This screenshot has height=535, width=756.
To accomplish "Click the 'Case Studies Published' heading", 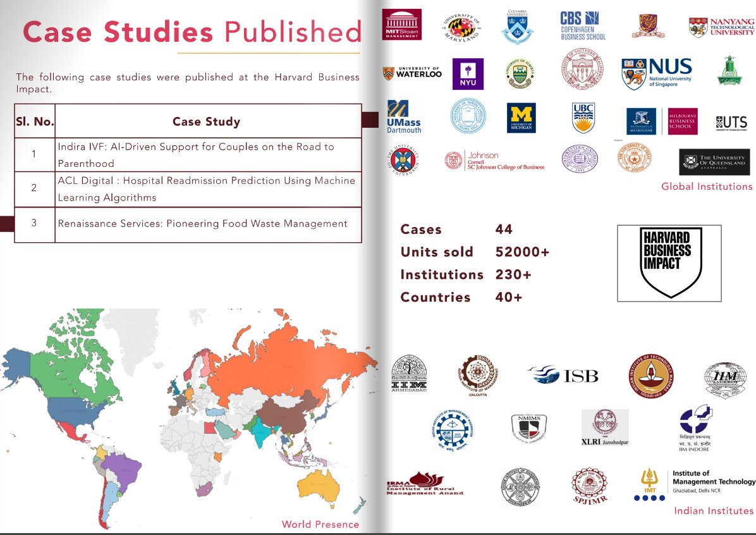I will click(192, 32).
